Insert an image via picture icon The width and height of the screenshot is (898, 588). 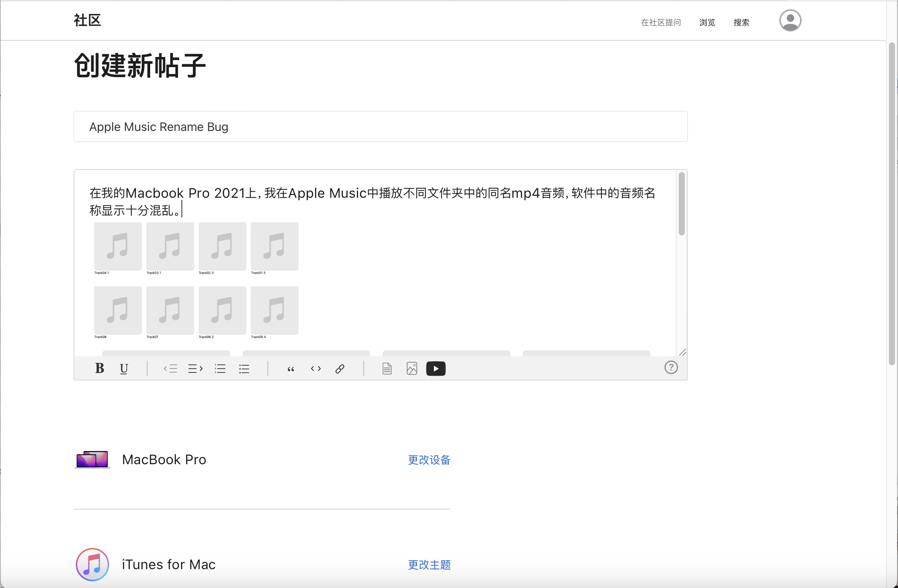(412, 368)
